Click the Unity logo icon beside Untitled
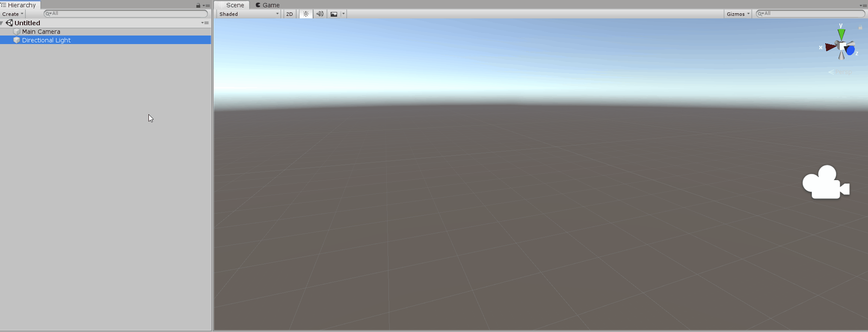Image resolution: width=868 pixels, height=332 pixels. tap(9, 23)
